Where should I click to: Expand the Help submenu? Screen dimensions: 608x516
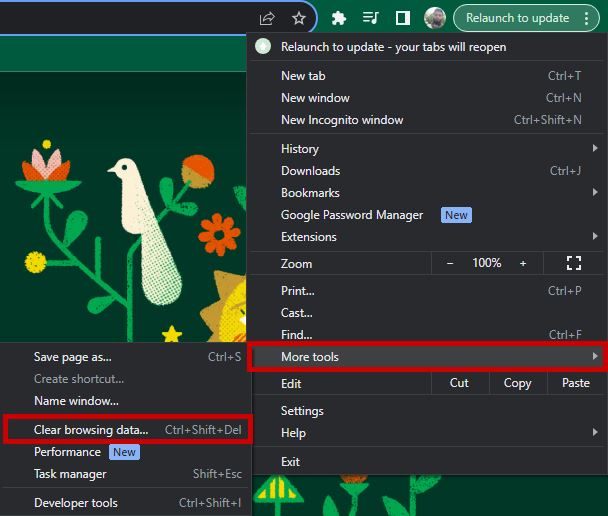(x=427, y=433)
